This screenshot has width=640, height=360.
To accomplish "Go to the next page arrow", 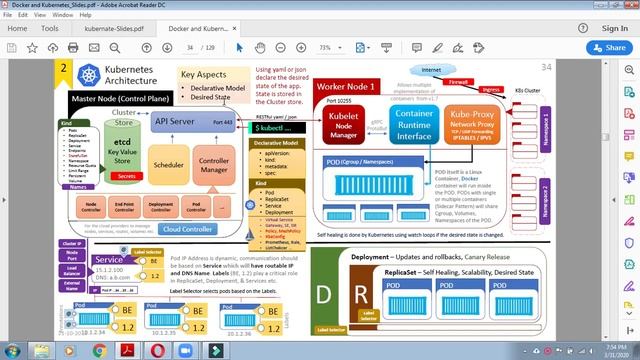I will coord(167,48).
